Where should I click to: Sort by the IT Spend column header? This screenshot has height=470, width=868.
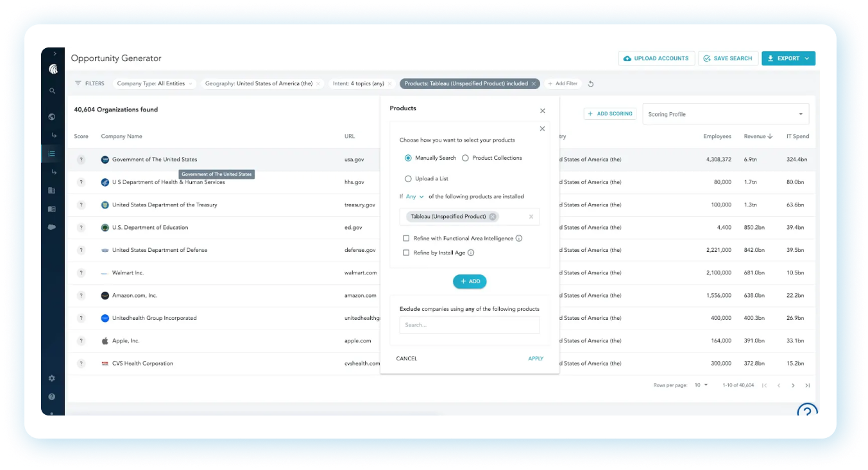pyautogui.click(x=797, y=137)
